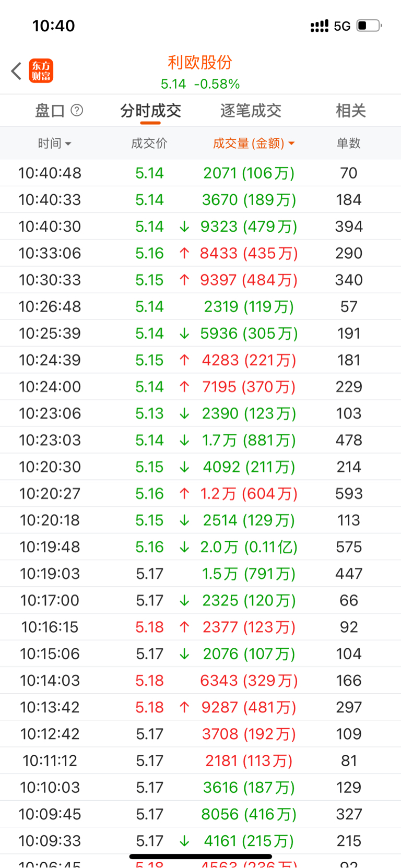Select the 10:19:48 trade row

tap(200, 547)
